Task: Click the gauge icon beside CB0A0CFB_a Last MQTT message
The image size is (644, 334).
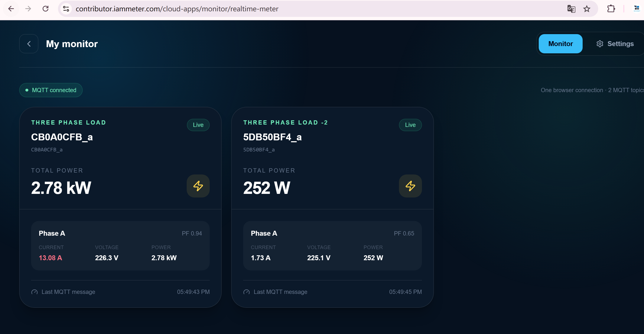Action: [x=35, y=292]
